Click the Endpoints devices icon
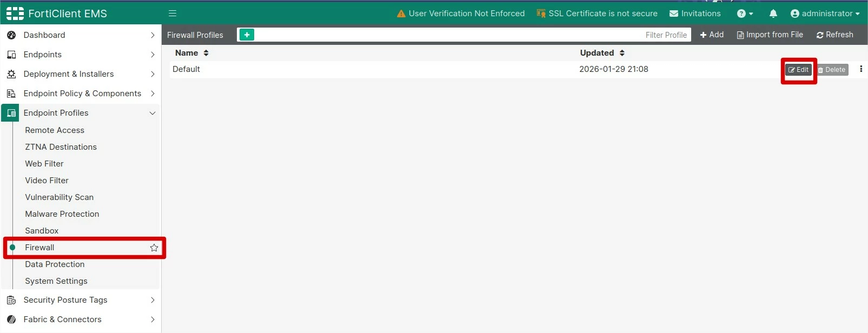The image size is (868, 333). pyautogui.click(x=11, y=55)
